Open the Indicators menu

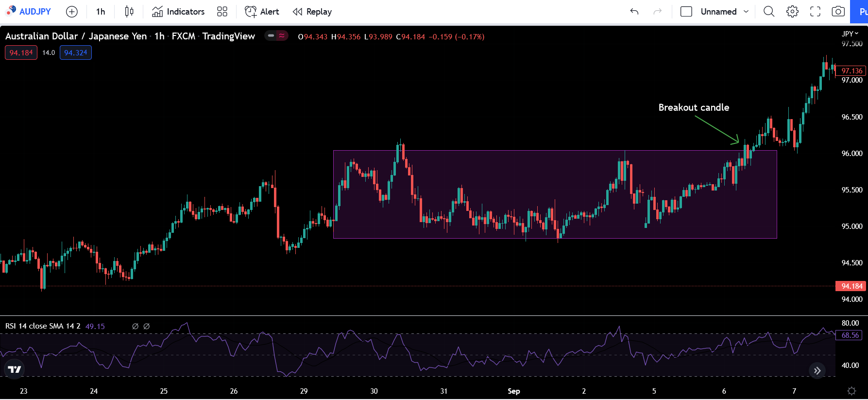(178, 12)
